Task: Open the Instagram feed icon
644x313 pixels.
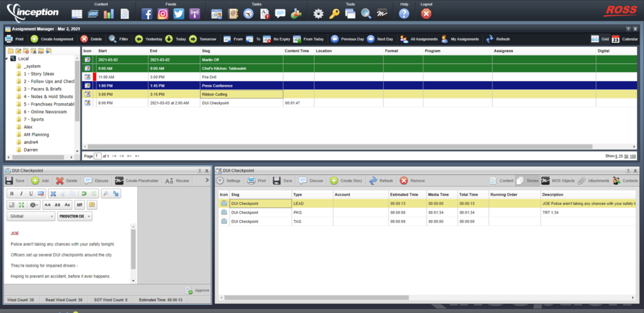Action: tap(163, 14)
